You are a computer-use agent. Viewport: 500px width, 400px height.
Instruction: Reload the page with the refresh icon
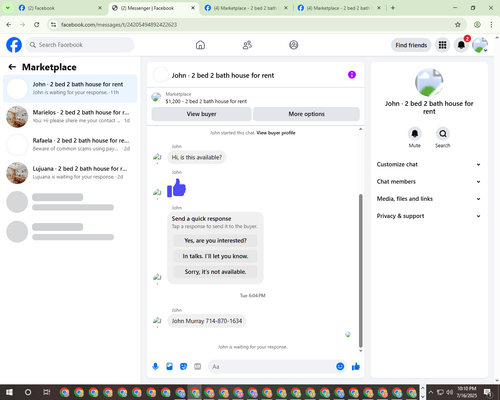37,25
